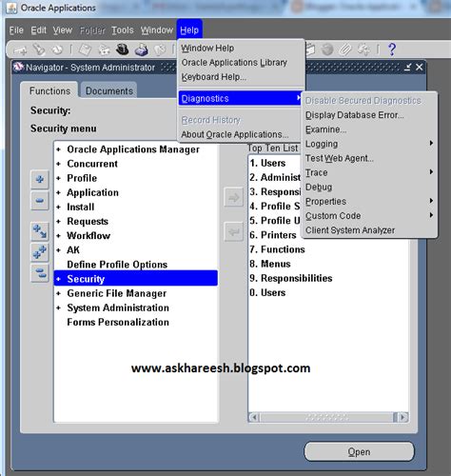Click the Show Navigator toolbar icon
Image resolution: width=451 pixels, height=476 pixels.
pyautogui.click(x=57, y=50)
